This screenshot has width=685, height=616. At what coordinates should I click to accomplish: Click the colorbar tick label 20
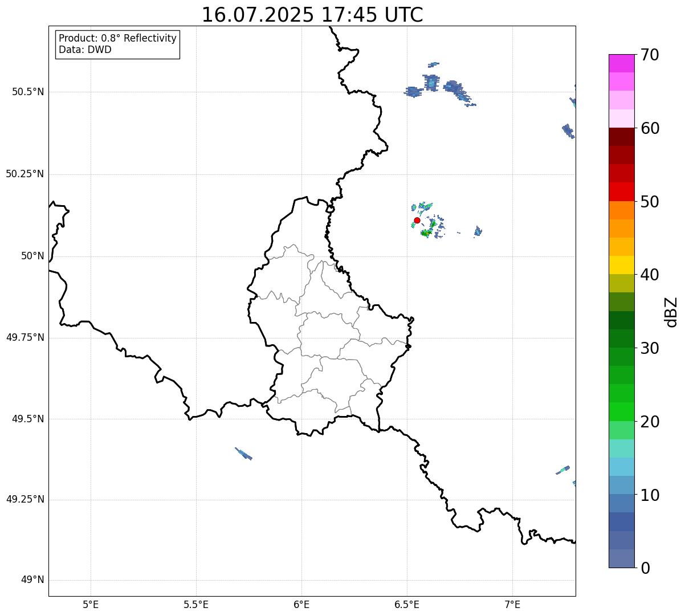(x=650, y=422)
